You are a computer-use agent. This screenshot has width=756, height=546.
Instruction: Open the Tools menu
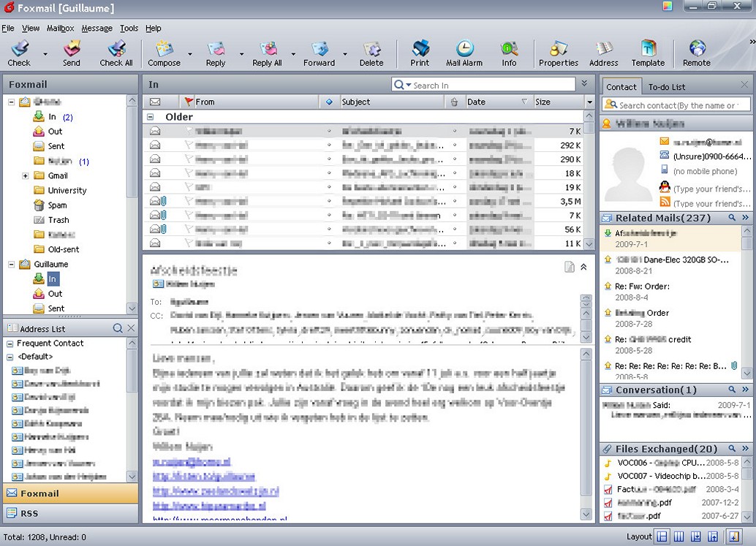click(x=129, y=28)
